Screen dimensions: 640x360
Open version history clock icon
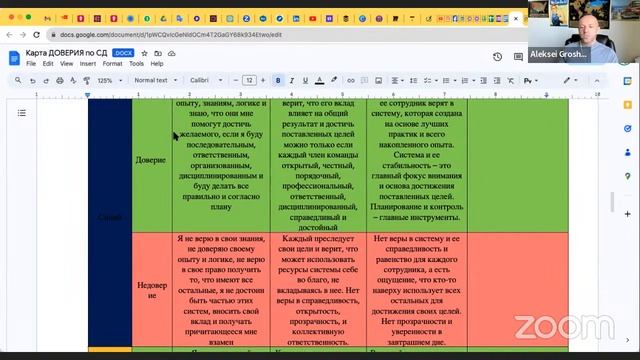click(497, 57)
